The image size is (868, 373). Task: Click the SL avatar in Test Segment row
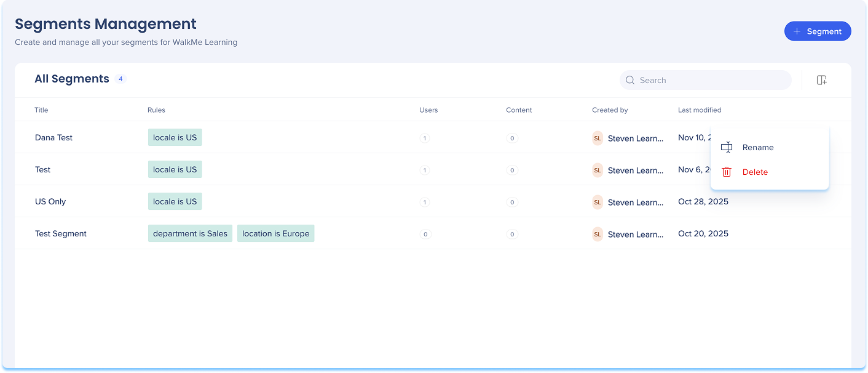tap(597, 235)
